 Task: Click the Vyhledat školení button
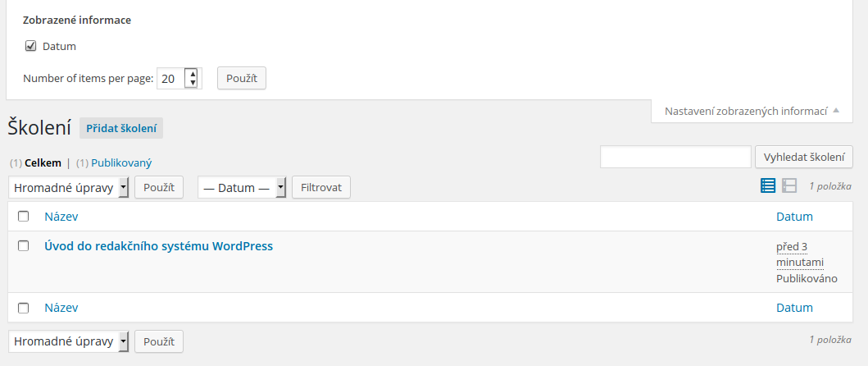click(x=804, y=157)
